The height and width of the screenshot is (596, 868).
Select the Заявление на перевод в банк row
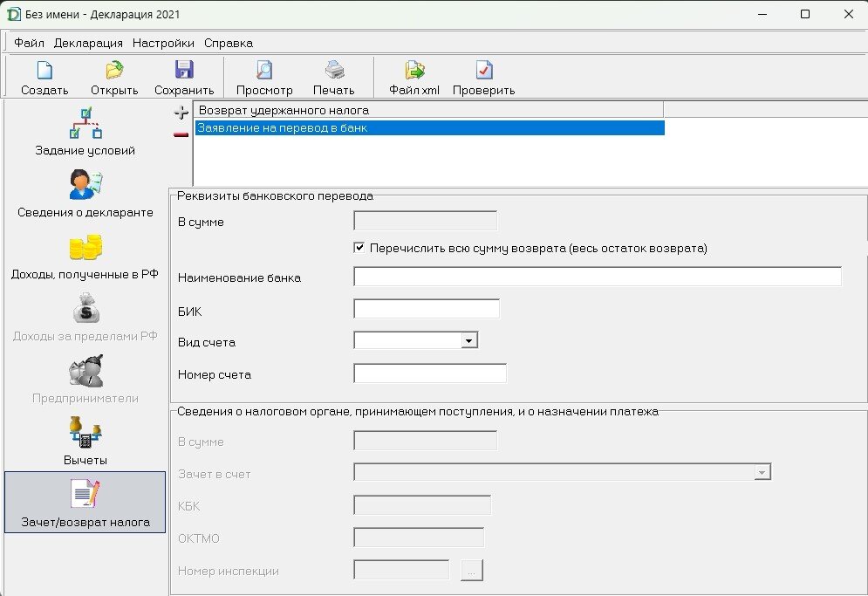(429, 128)
